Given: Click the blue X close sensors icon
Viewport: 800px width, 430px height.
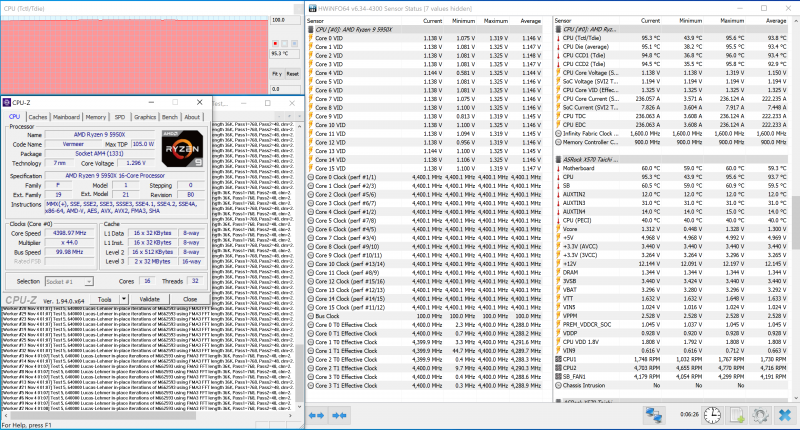Looking at the screenshot, I should tap(785, 415).
